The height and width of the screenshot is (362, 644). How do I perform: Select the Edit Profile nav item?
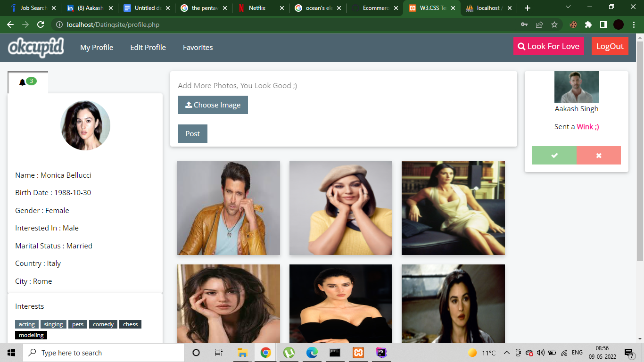pos(148,47)
